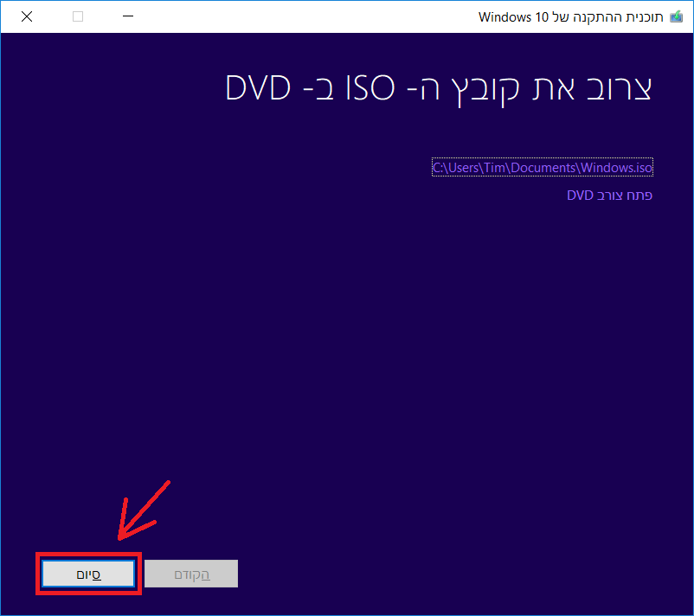Click the disabled הקודם (Back) button
This screenshot has height=616, width=694.
click(x=191, y=574)
